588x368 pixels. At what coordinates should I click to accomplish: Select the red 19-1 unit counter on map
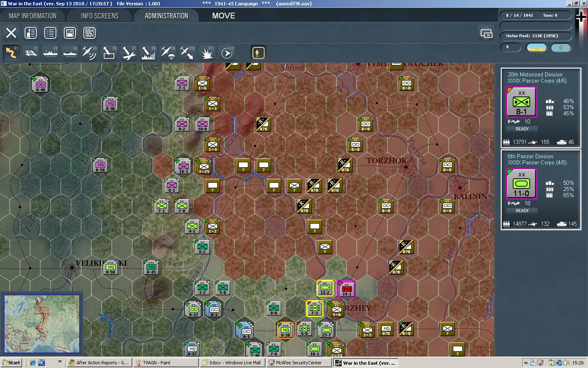[347, 289]
